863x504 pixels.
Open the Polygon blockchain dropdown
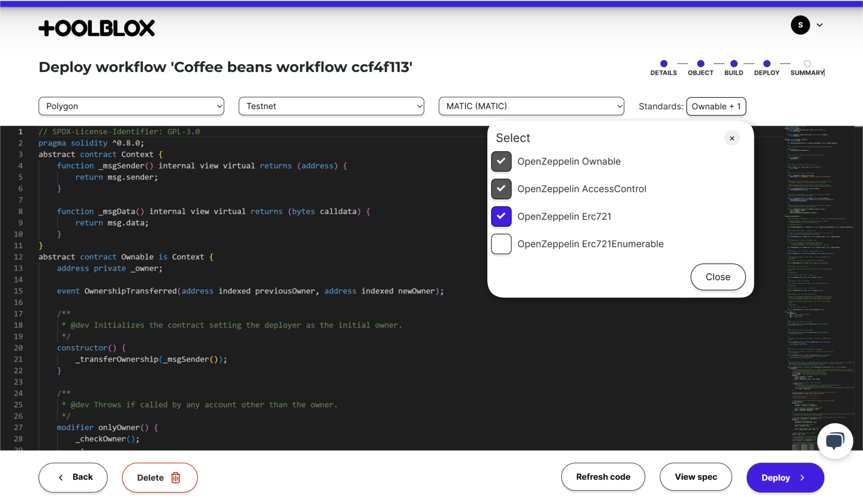131,106
